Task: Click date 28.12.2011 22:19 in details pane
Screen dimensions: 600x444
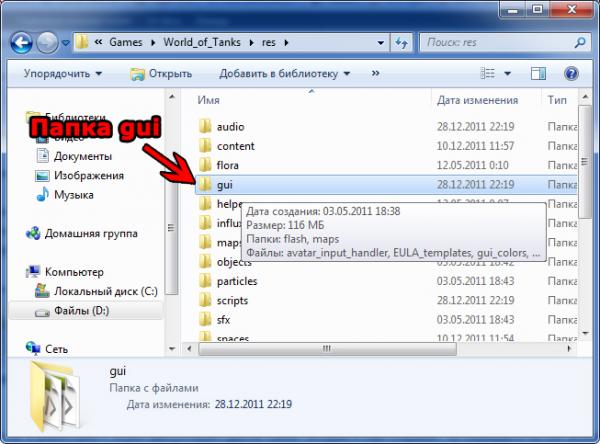Action: [x=253, y=404]
